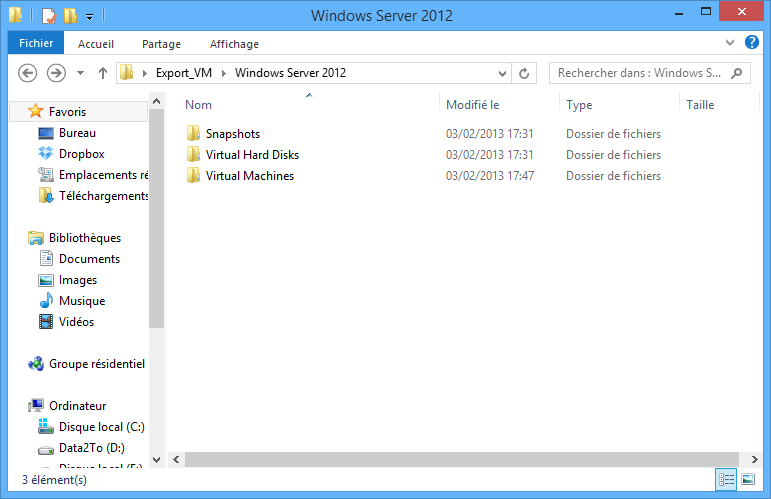Click Windows Server 2012 breadcrumb segment

pos(290,73)
